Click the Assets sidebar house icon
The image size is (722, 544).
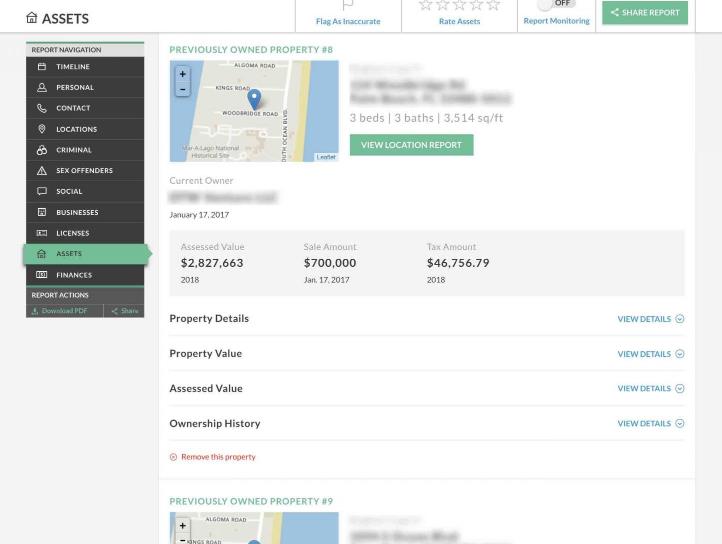click(x=42, y=254)
